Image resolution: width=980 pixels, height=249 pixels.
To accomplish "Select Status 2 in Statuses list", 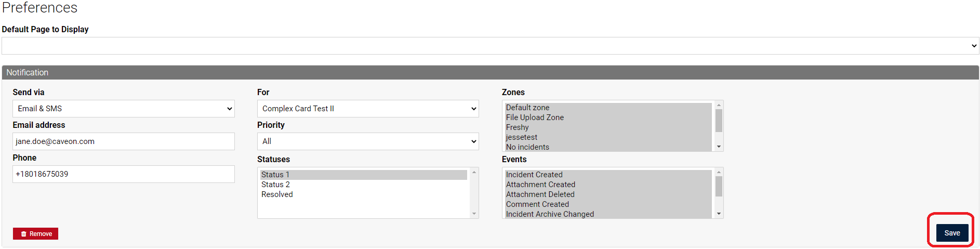I will [x=364, y=185].
